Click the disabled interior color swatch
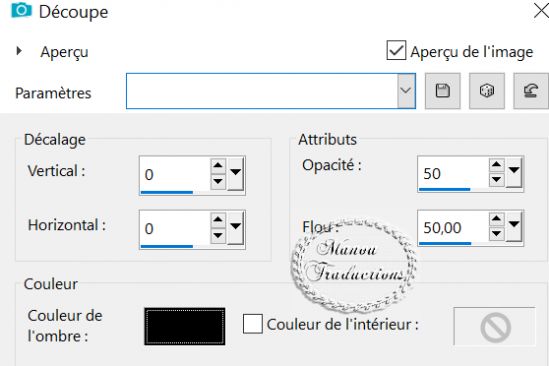The width and height of the screenshot is (549, 366). coord(494,326)
